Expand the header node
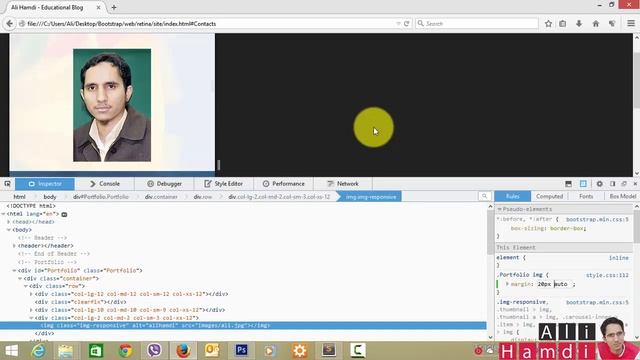Screen dimensions: 640x360 point(14,246)
